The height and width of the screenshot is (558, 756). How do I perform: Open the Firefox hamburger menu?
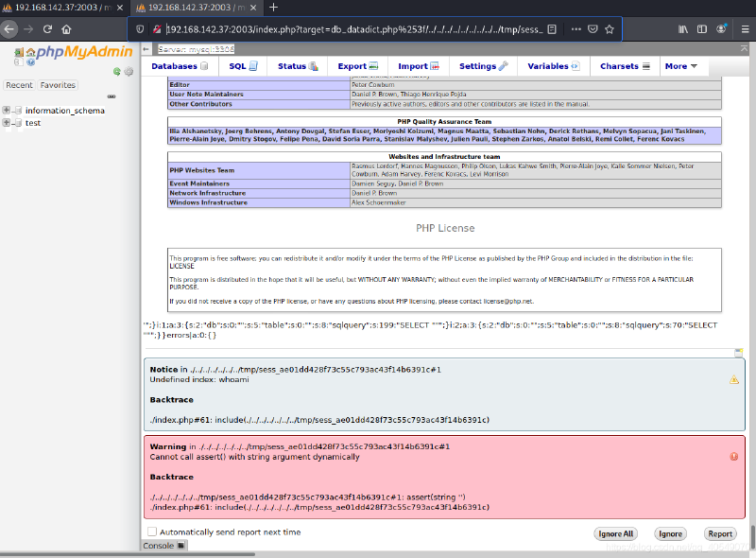tap(745, 29)
